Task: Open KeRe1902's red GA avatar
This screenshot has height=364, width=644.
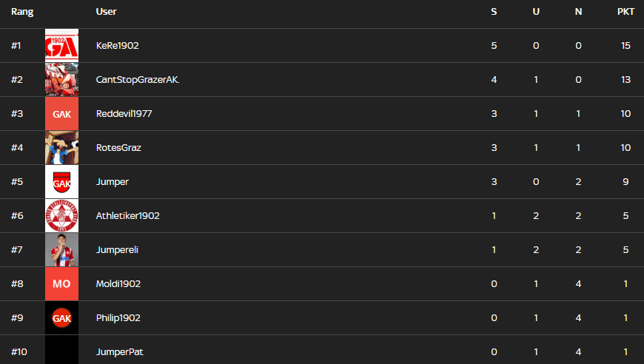Action: 61,46
